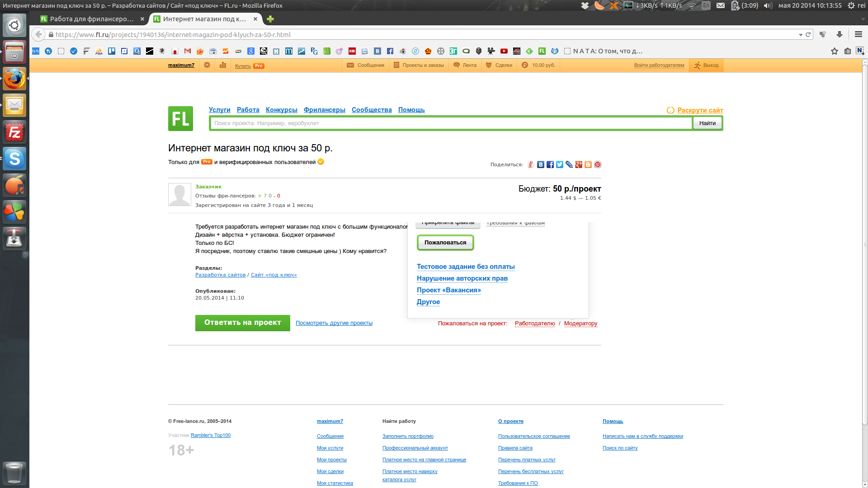Share project on Pinterest
This screenshot has width=868, height=488.
pyautogui.click(x=598, y=165)
